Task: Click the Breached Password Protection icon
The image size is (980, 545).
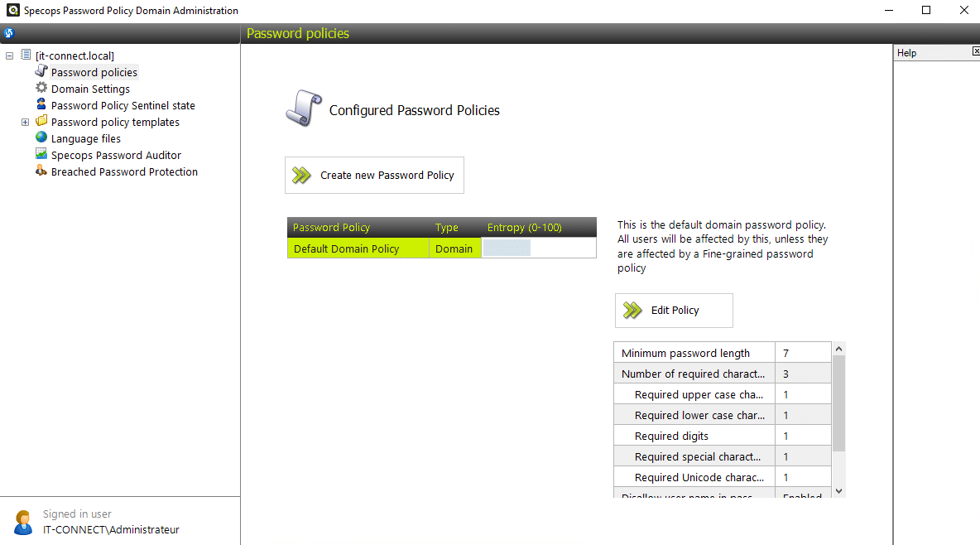Action: pyautogui.click(x=41, y=171)
